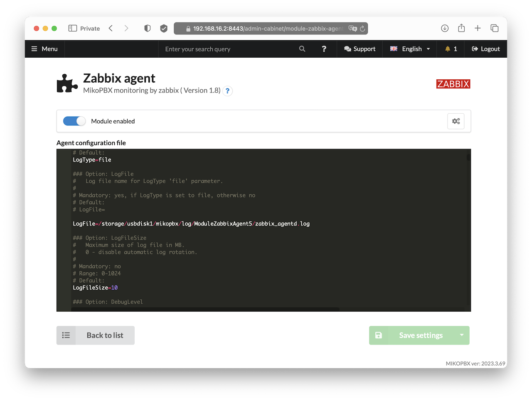Toggle the Module enabled switch
This screenshot has width=532, height=401.
tap(74, 121)
